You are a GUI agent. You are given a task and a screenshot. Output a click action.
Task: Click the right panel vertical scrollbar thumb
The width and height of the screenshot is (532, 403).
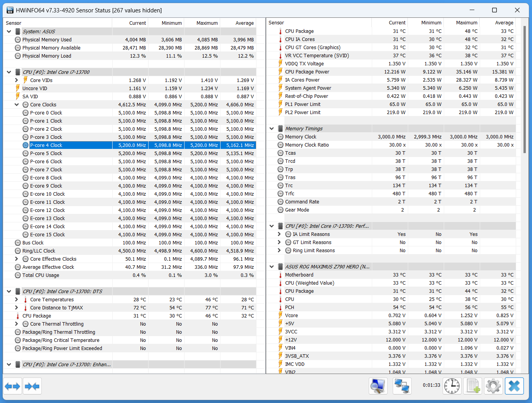tap(524, 89)
